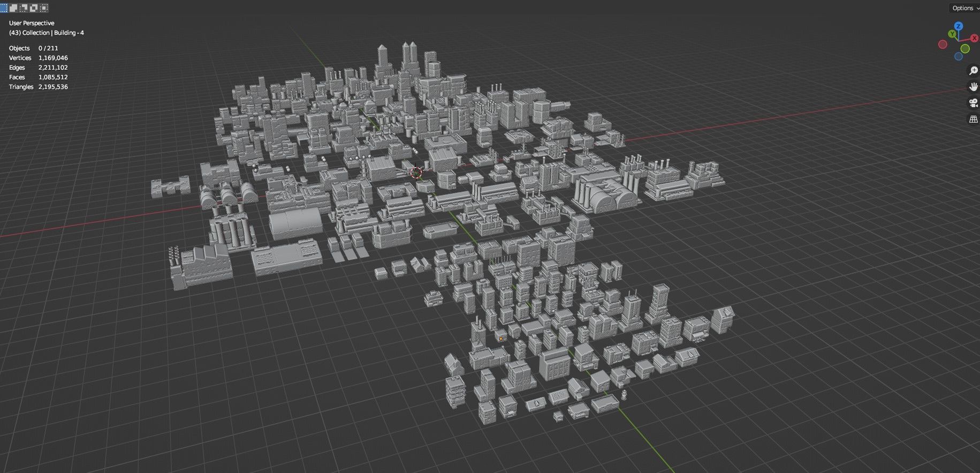Choose the Invert Selection mode icon
The width and height of the screenshot is (980, 473).
click(34, 7)
